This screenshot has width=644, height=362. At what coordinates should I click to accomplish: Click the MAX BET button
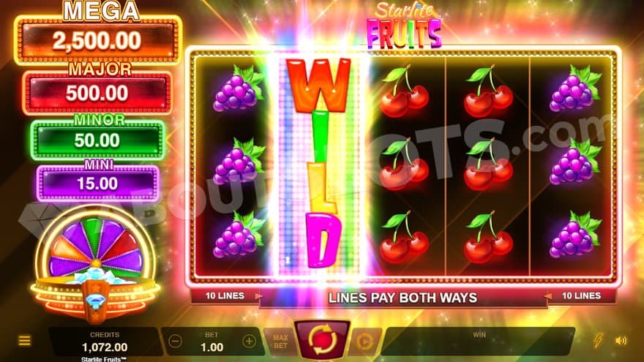(x=280, y=341)
